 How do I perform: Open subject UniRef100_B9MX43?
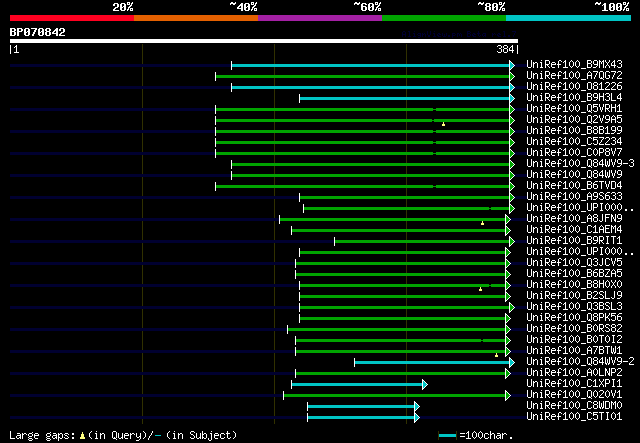[574, 64]
